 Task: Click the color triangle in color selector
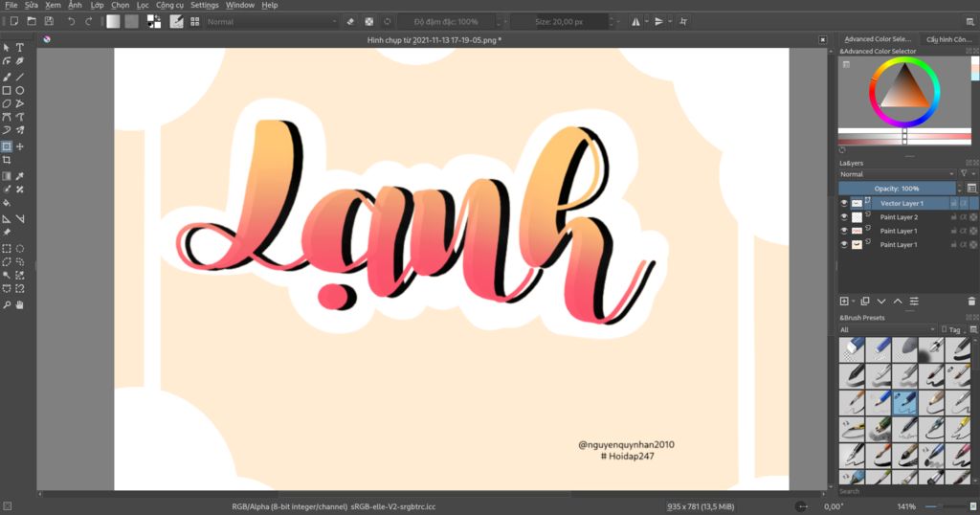(904, 88)
